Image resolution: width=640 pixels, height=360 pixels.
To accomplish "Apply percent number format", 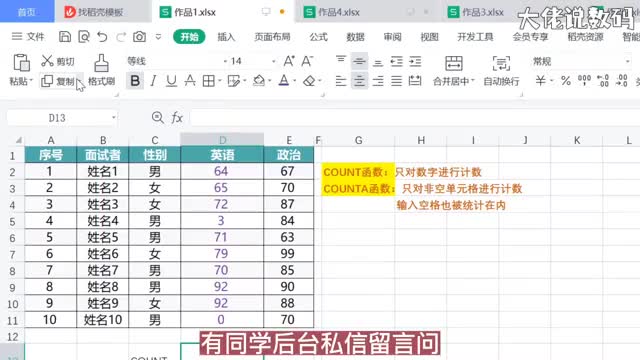I will click(566, 81).
